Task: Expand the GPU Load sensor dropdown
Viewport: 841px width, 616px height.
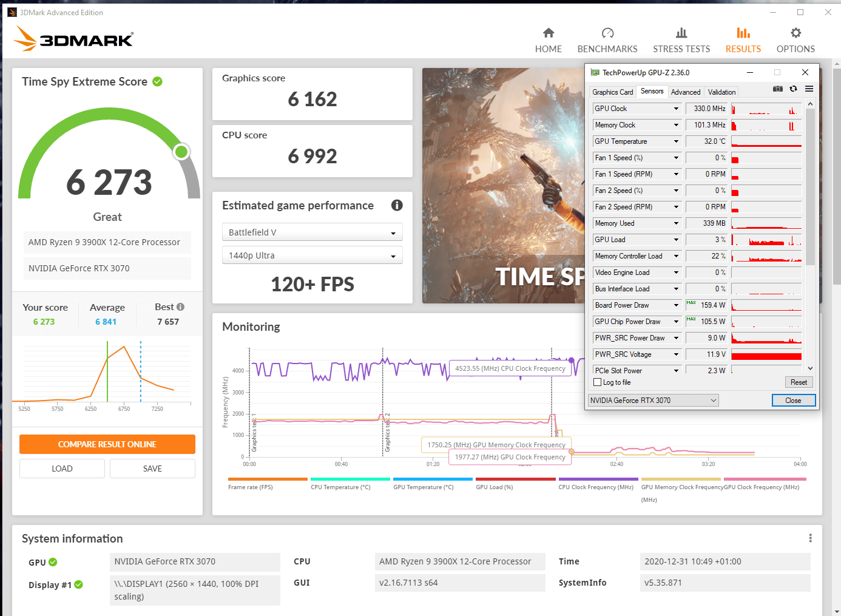Action: click(676, 240)
